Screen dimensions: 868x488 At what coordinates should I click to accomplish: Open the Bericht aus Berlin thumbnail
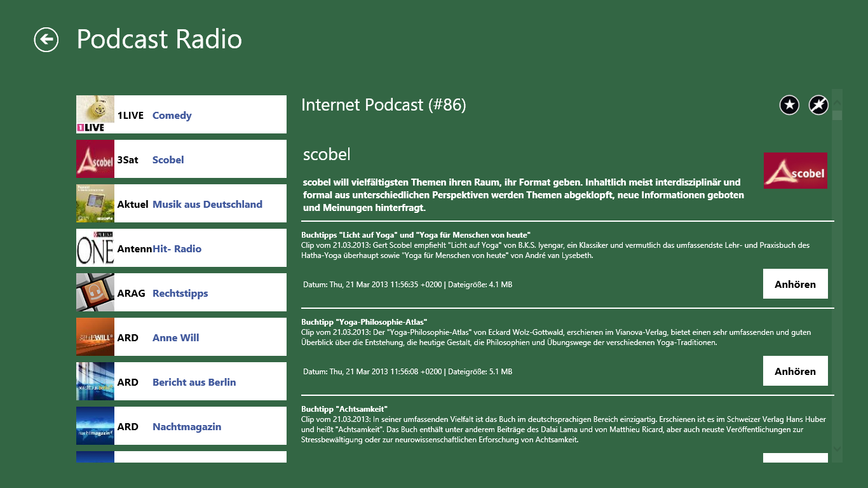tap(95, 381)
